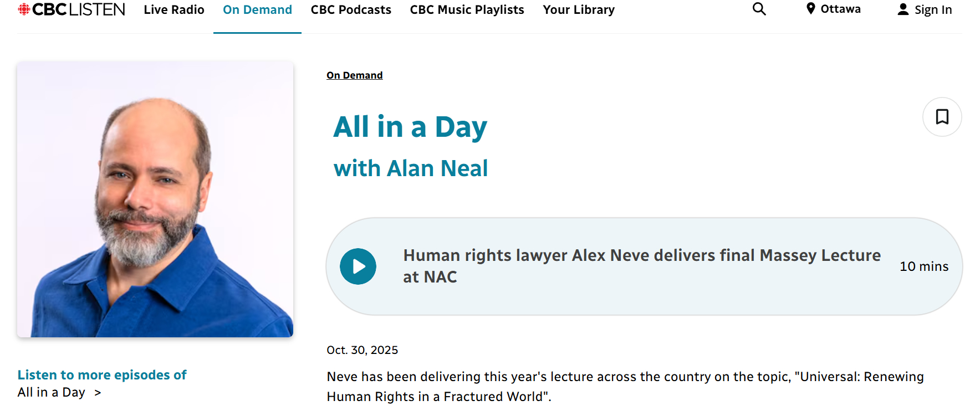Click the user profile silhouette icon
Screen dimensions: 980x411
(903, 9)
